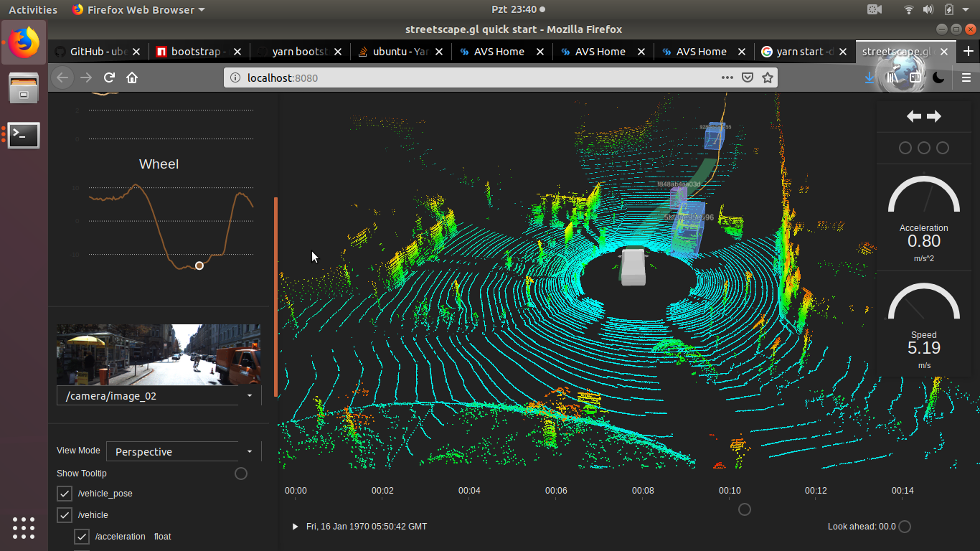Open the page actions three-dot menu
Screen dimensions: 980x551
coord(727,77)
